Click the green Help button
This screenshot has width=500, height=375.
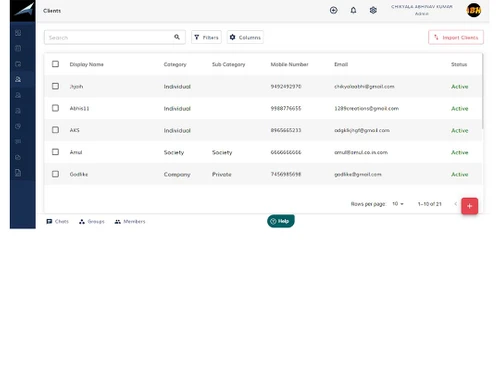(281, 221)
